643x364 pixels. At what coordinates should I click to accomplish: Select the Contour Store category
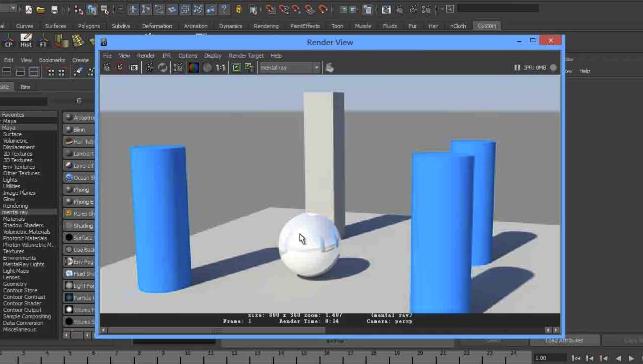click(x=20, y=290)
